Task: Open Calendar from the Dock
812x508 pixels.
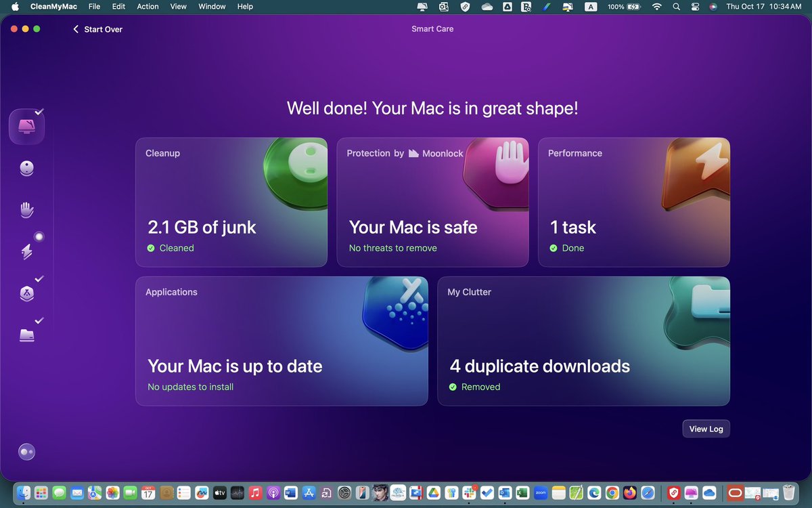Action: point(148,492)
